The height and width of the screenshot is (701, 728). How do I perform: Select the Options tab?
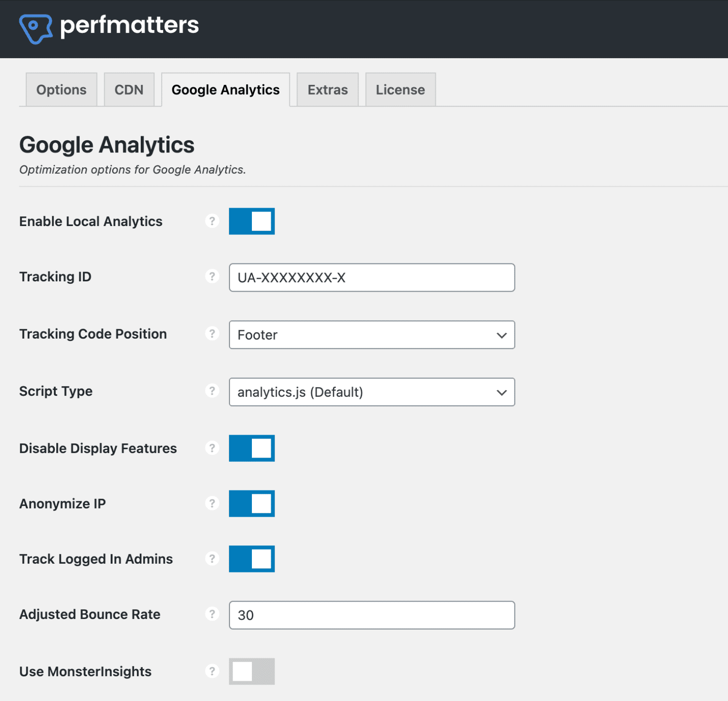61,89
